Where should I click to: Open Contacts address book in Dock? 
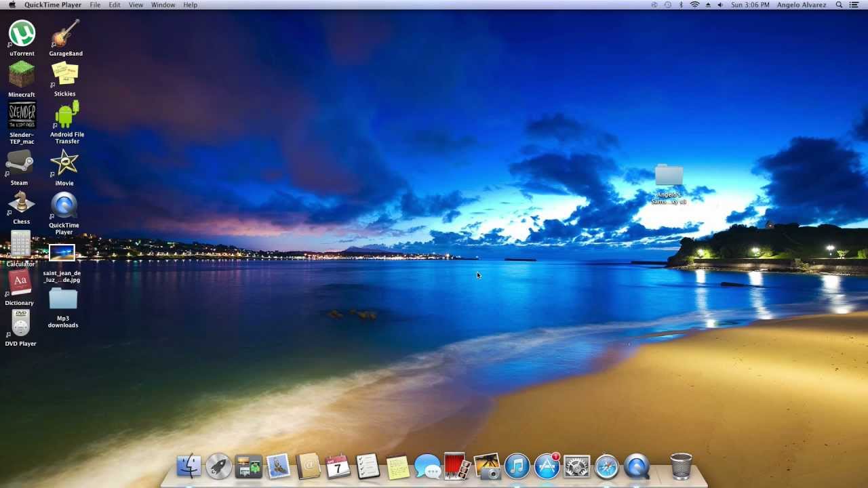[308, 466]
